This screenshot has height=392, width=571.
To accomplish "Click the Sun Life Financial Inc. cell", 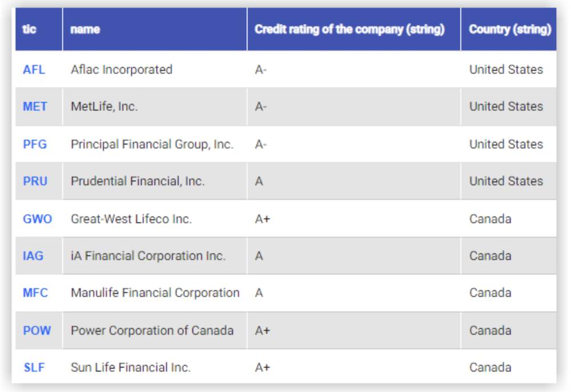I will 130,367.
